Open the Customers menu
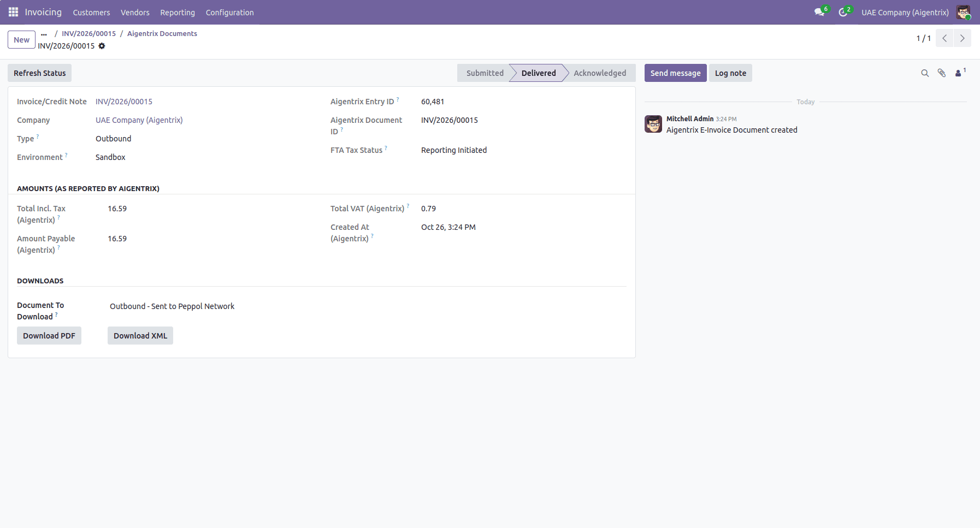The width and height of the screenshot is (980, 528). click(91, 12)
